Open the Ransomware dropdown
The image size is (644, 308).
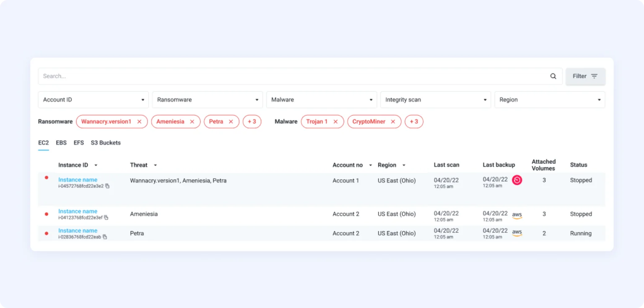(x=208, y=100)
